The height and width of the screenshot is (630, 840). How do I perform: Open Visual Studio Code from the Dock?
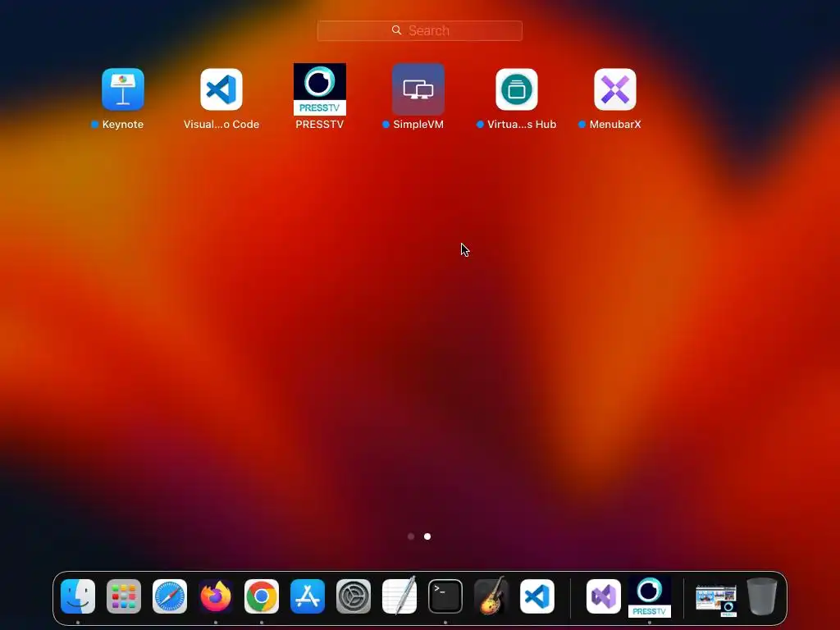[537, 596]
